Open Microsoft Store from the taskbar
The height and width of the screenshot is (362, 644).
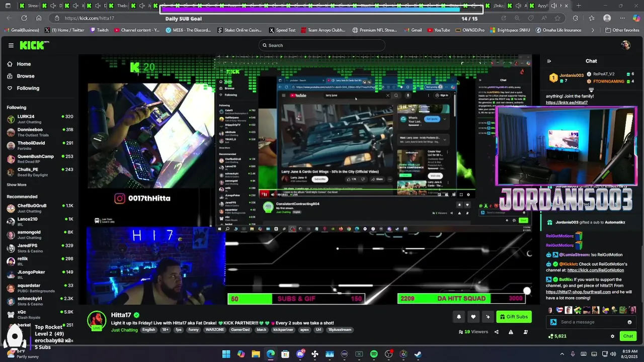(x=285, y=354)
